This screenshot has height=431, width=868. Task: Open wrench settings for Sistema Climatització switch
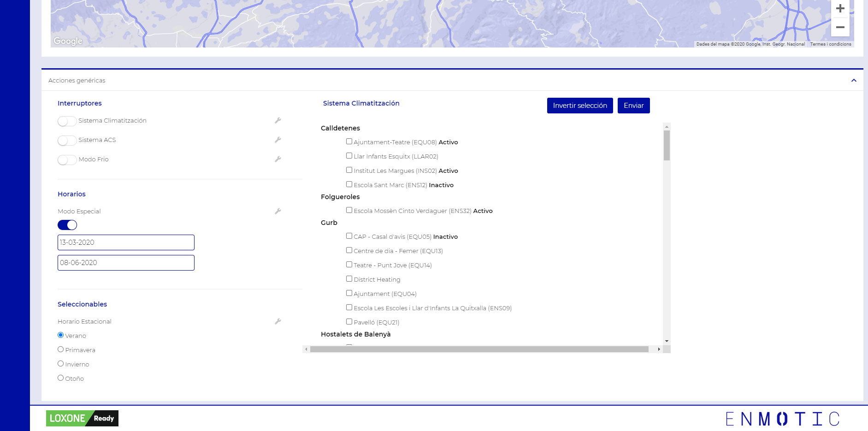point(278,120)
